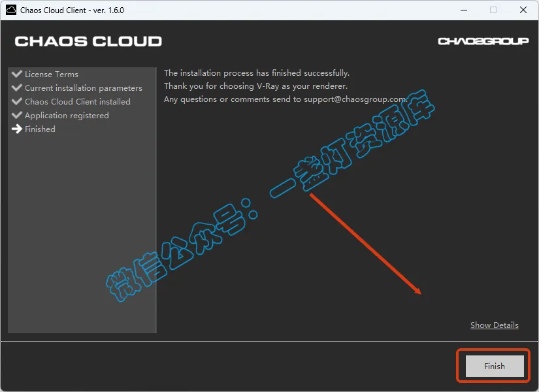Click the window title 'Chaos Cloud Client - ver. 1.6.0'
The height and width of the screenshot is (392, 539).
point(72,10)
